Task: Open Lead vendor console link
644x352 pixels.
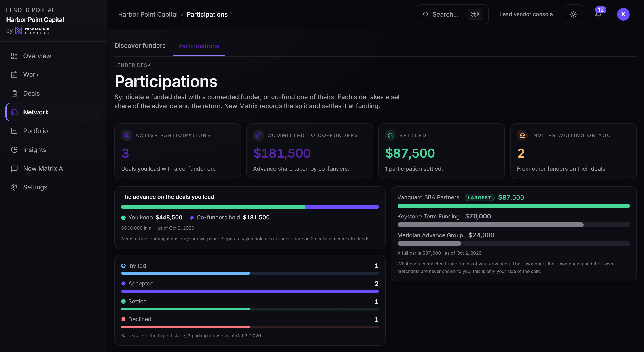Action: pyautogui.click(x=526, y=14)
